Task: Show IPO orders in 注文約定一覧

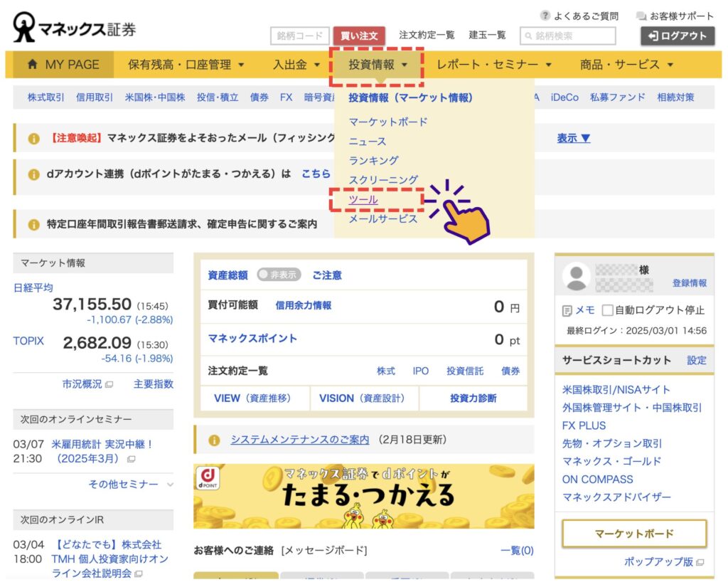Action: click(x=421, y=371)
